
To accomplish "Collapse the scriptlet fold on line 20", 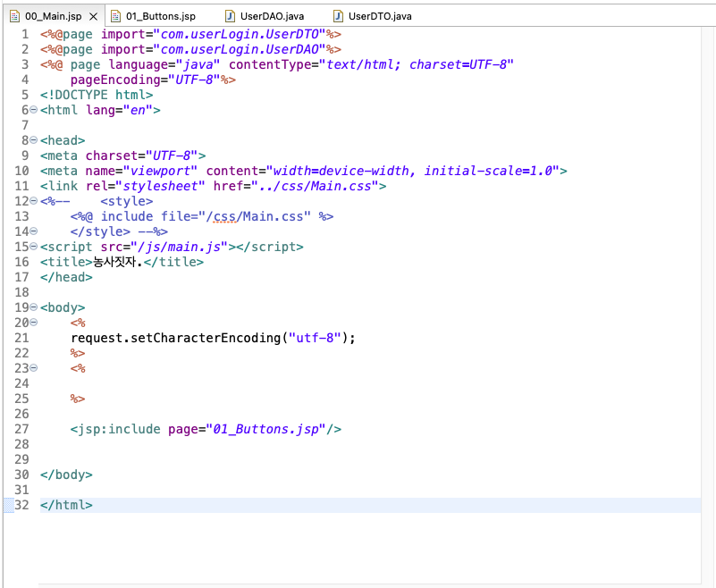I will (x=33, y=323).
